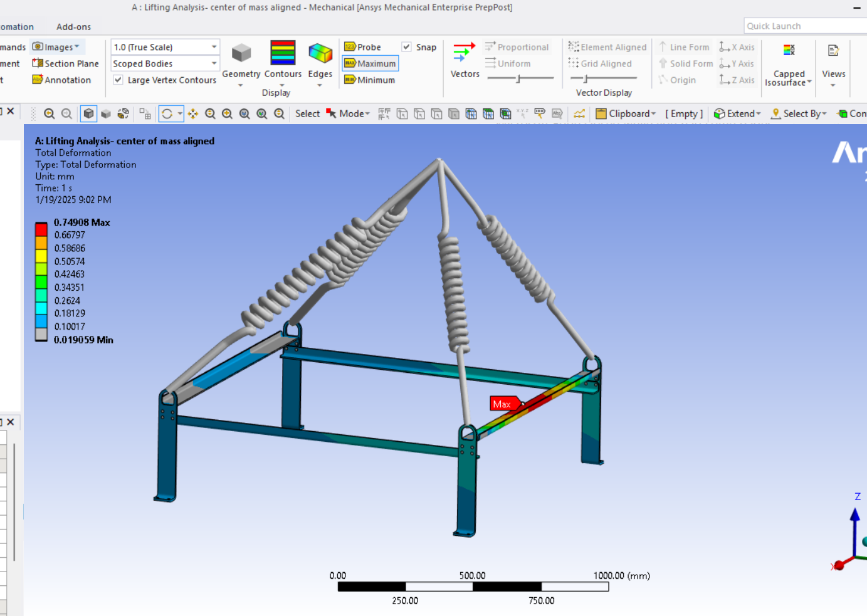Click the 0.019059 Min legend value

[83, 340]
